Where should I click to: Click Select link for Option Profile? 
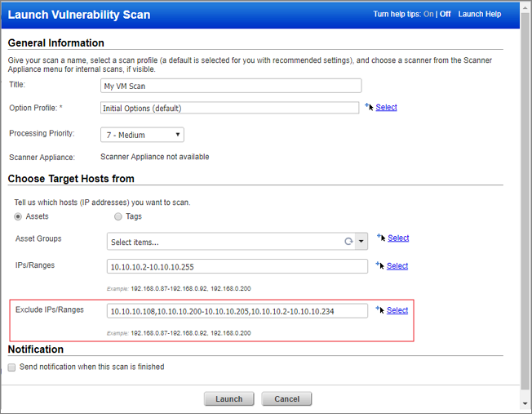(x=386, y=107)
